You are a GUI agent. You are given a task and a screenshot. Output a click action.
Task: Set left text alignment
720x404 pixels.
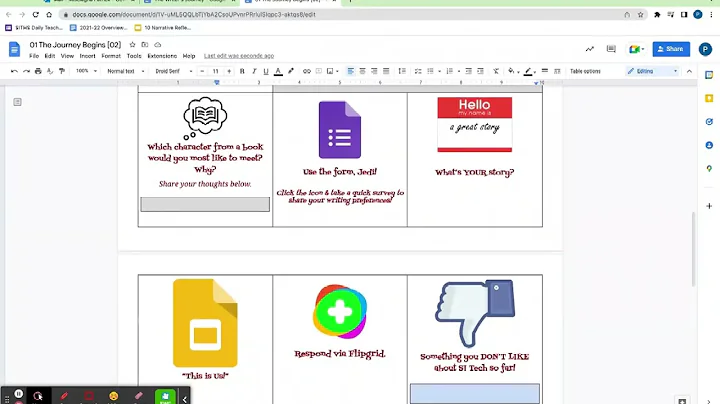[351, 71]
